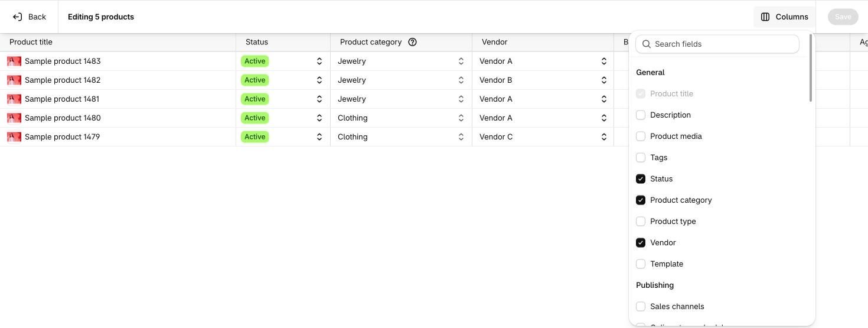Click the Sample product 1481 title cell
Viewport: 868px width, 328px height.
118,99
